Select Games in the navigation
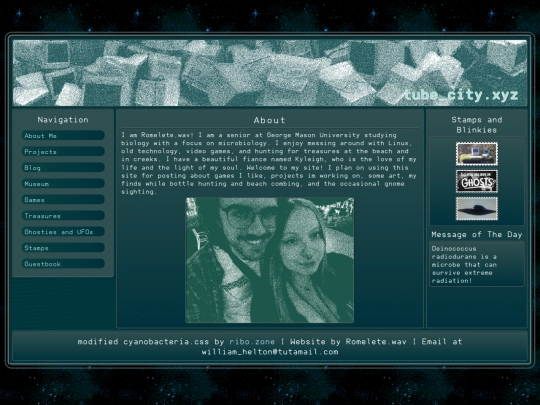Viewport: 540px width, 405px height. coord(63,200)
